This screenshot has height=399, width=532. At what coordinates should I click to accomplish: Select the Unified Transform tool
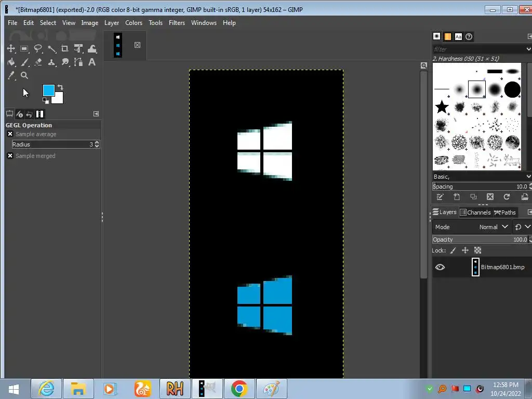tap(78, 49)
